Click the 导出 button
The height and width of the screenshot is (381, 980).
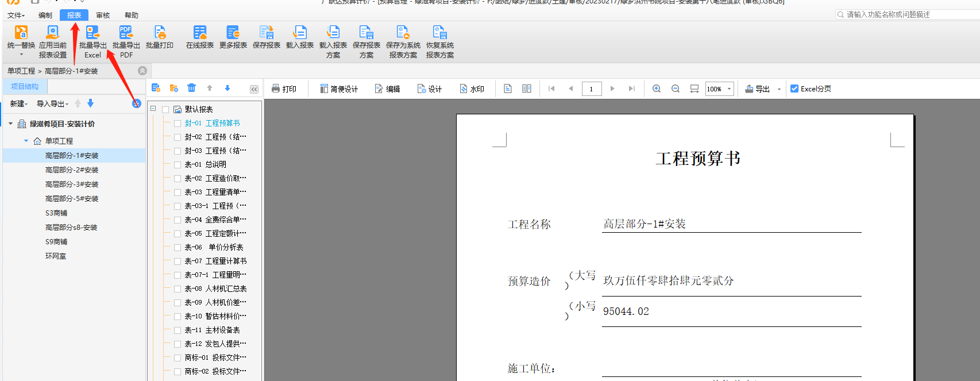(x=758, y=88)
